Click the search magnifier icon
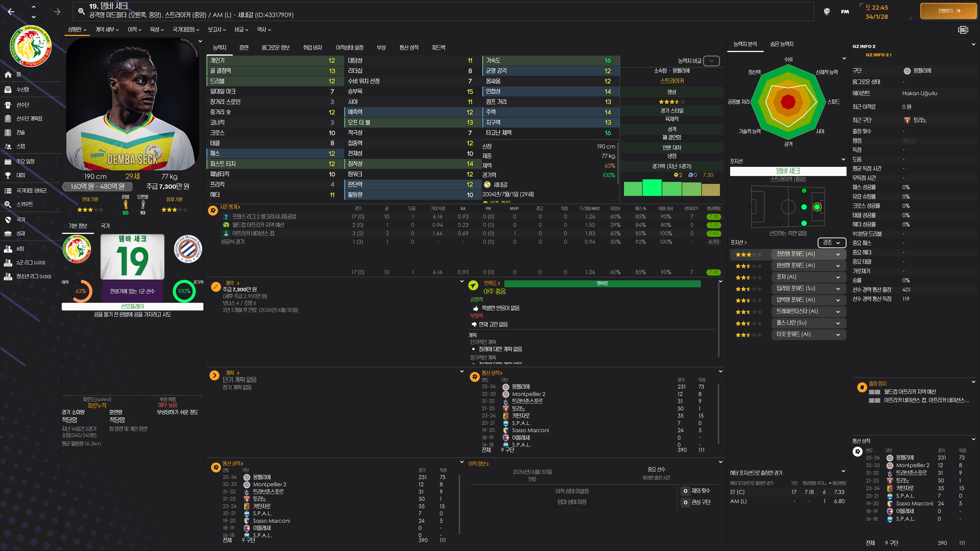Viewport: 980px width, 551px height. [x=81, y=11]
